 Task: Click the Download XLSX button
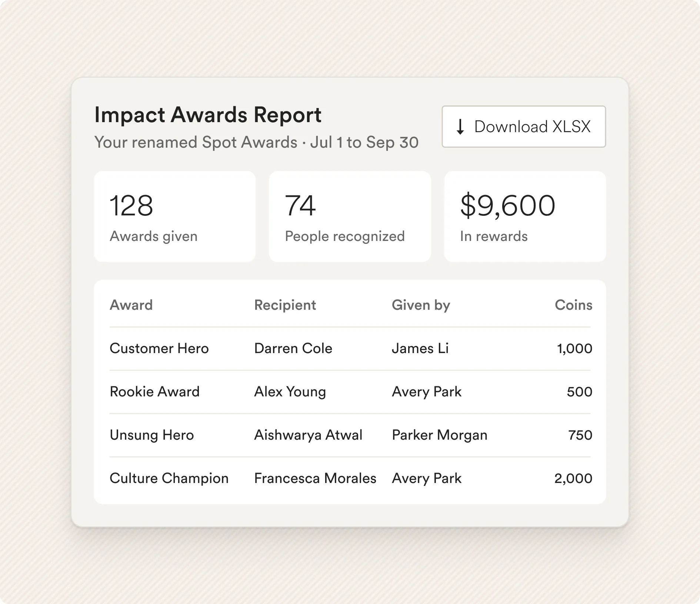pyautogui.click(x=524, y=127)
